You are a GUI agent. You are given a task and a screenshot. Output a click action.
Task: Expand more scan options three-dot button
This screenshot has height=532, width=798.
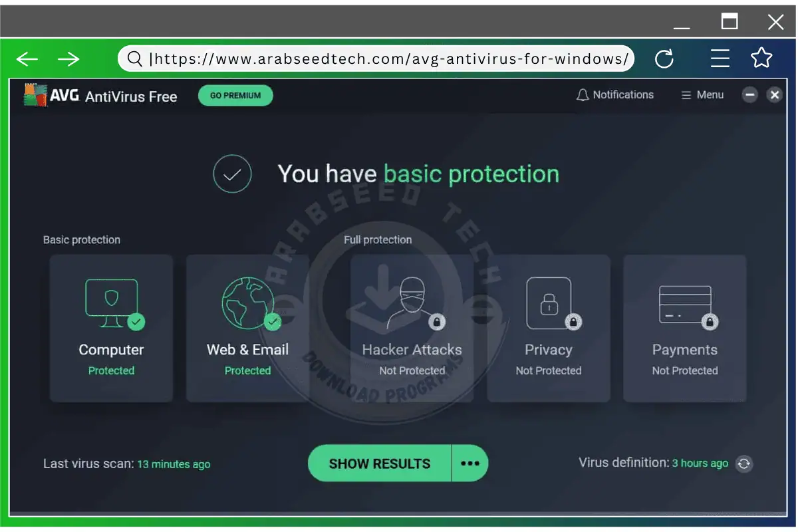point(470,464)
